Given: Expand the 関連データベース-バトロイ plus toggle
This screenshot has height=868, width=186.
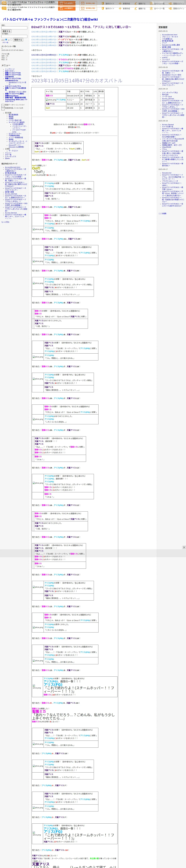Looking at the screenshot, I should pyautogui.click(x=3, y=105).
